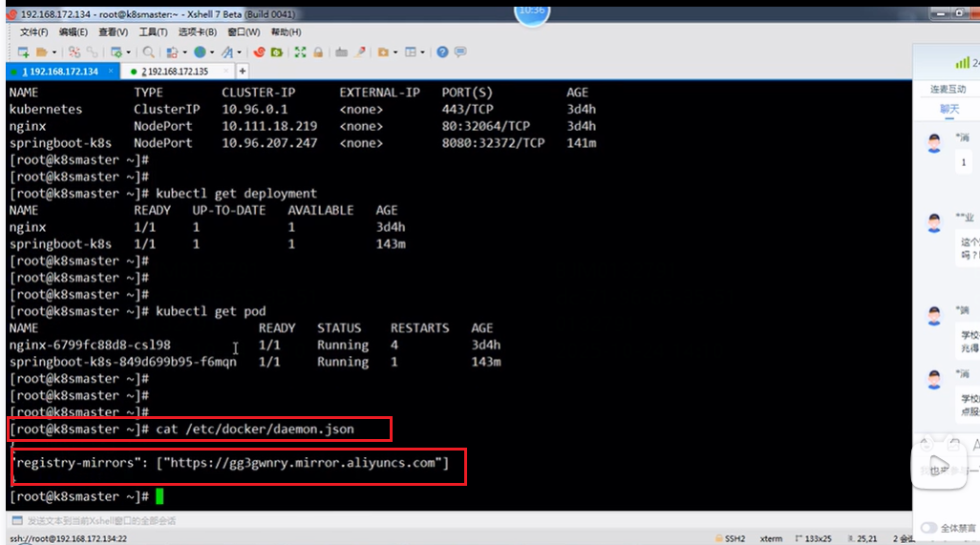
Task: Expand the window layout dropdown arrow
Action: pos(422,52)
